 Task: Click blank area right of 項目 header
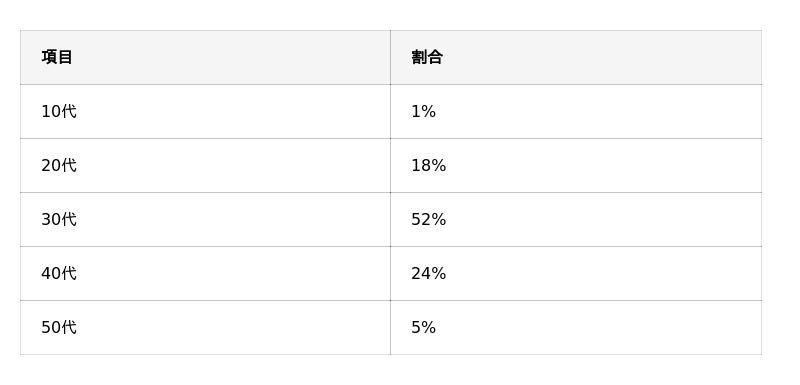point(231,57)
